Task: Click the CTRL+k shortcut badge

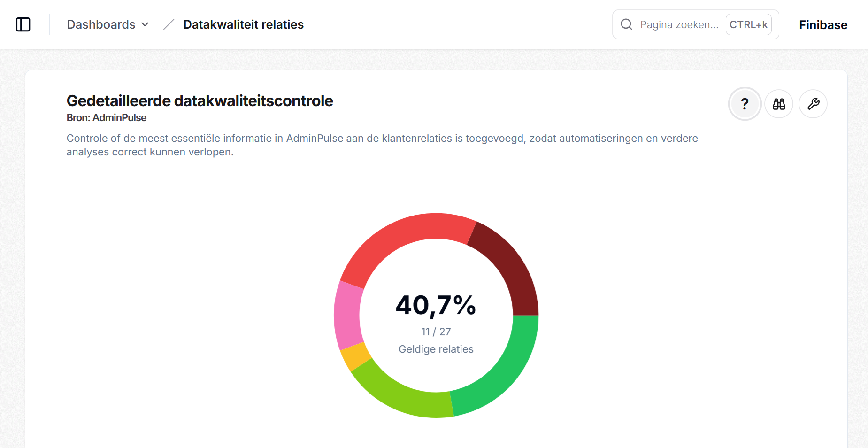Action: (749, 24)
